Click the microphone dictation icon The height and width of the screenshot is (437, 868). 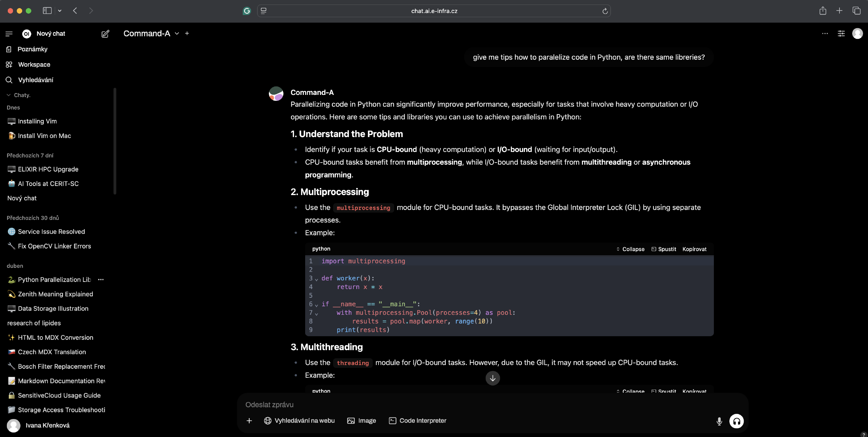(719, 421)
